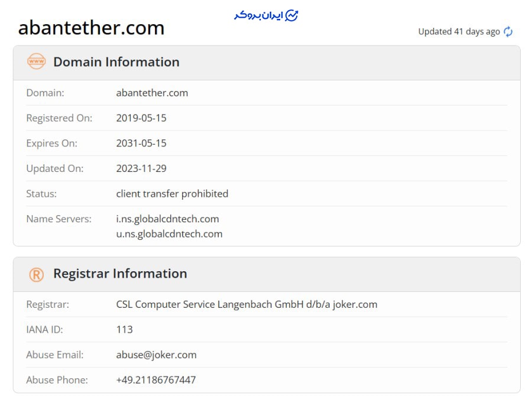Click the "client transfer prohibited" status

[172, 194]
